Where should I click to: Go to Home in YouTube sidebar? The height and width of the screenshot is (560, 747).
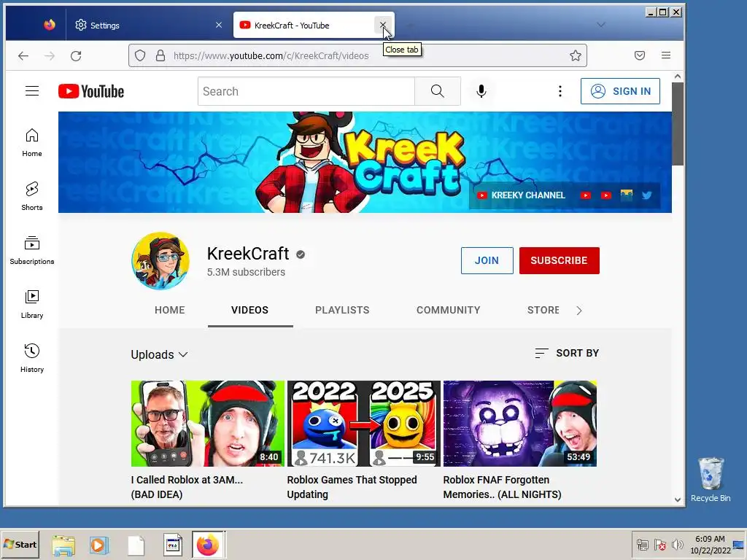coord(32,142)
